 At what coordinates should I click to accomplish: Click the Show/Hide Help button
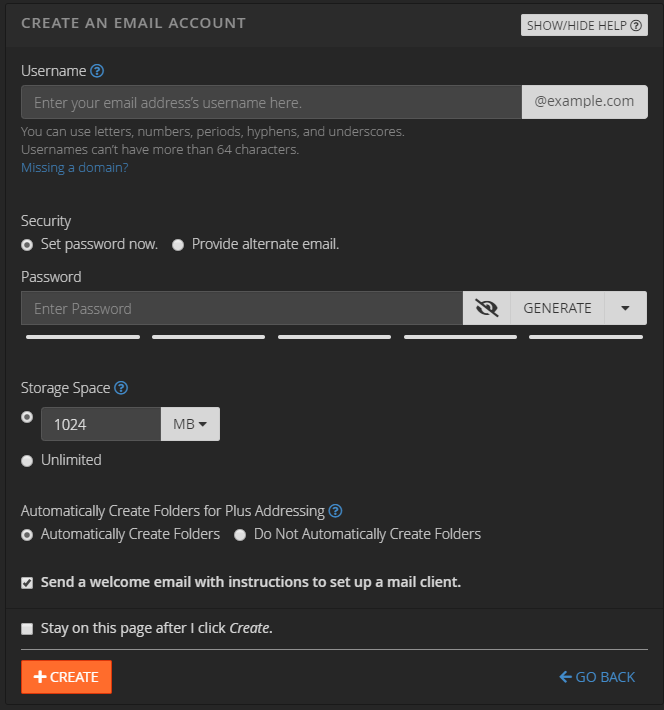pyautogui.click(x=584, y=25)
